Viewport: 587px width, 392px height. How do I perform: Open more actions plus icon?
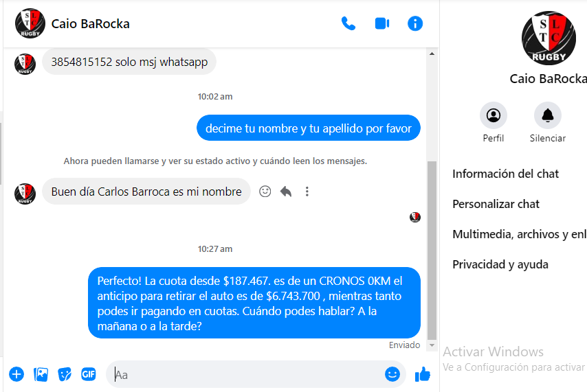coord(16,374)
